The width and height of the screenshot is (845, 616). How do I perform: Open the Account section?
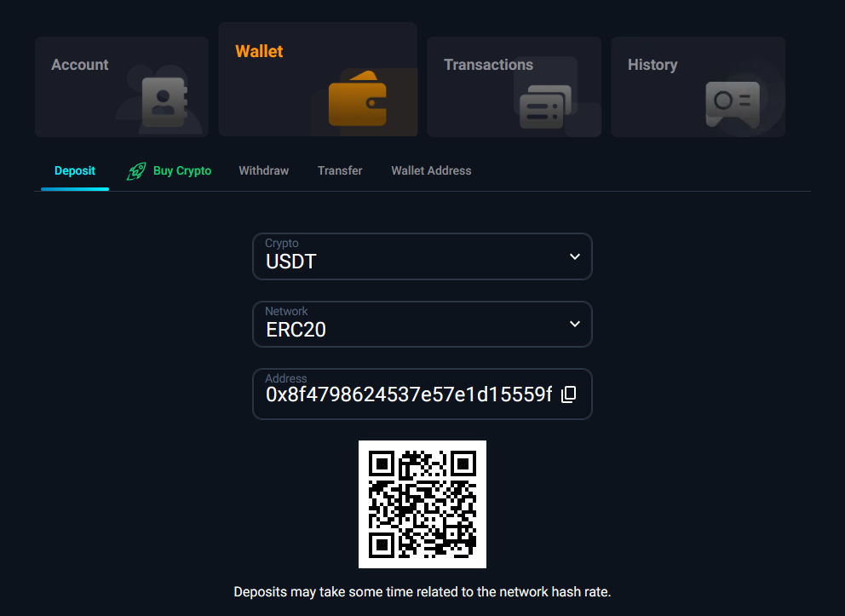(80, 66)
